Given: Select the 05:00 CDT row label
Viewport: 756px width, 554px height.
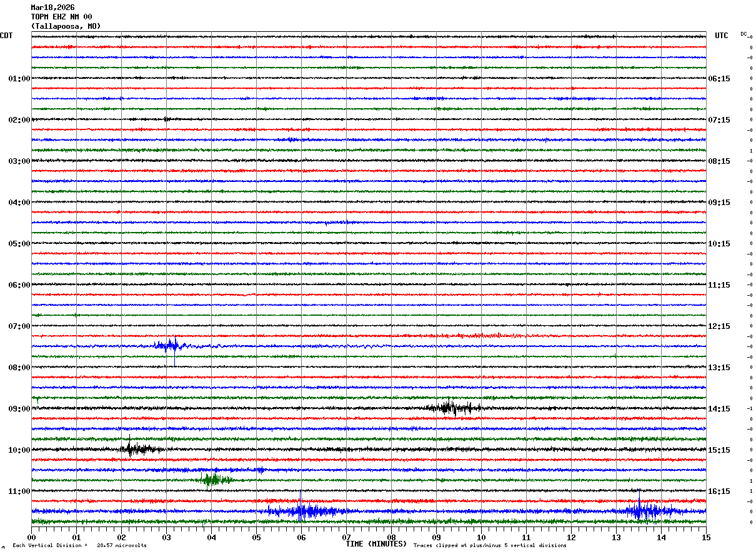Looking at the screenshot, I should pos(19,244).
